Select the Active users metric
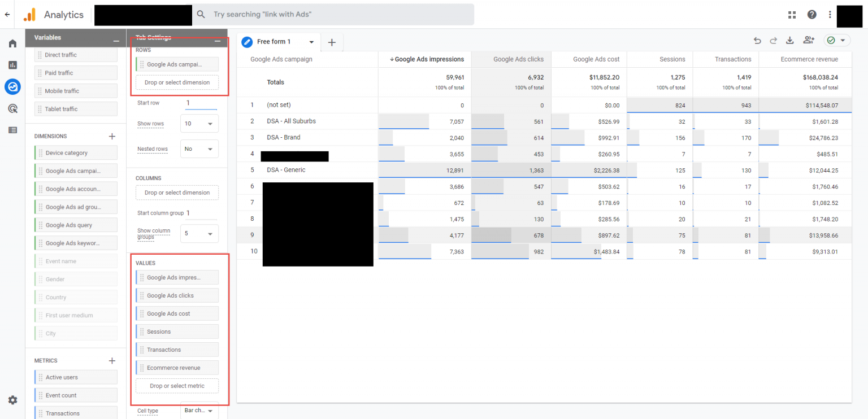 pos(76,377)
